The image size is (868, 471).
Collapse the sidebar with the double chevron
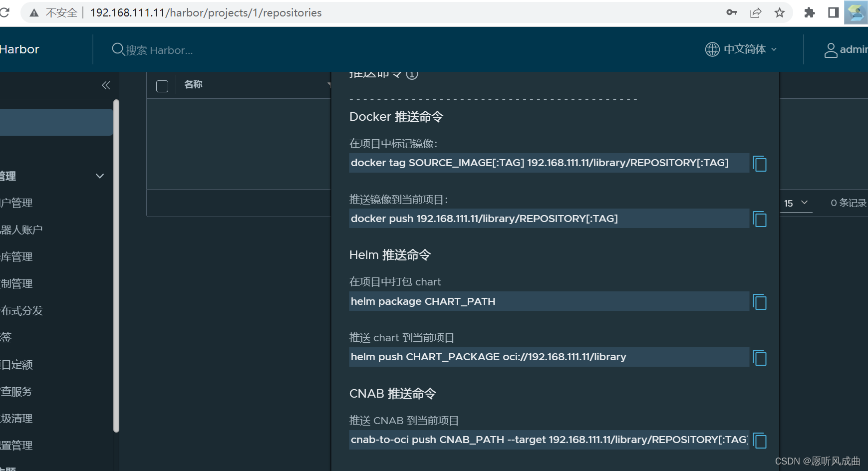106,85
